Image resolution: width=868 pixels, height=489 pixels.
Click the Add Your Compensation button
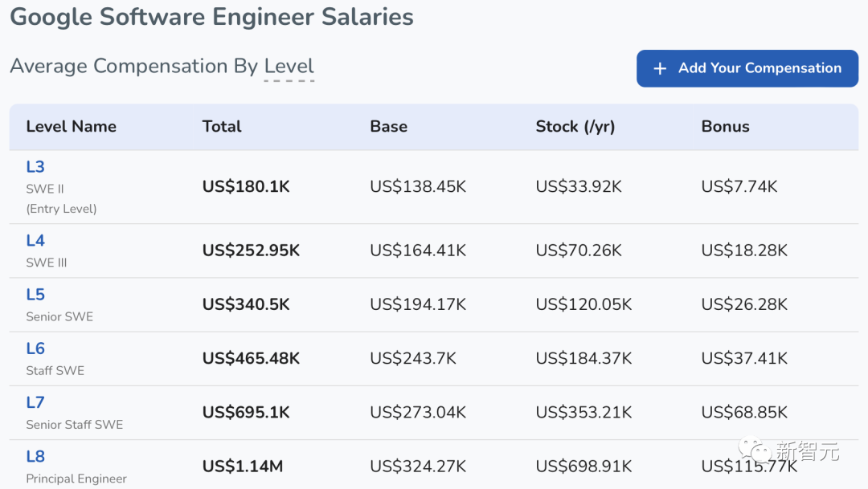[747, 68]
